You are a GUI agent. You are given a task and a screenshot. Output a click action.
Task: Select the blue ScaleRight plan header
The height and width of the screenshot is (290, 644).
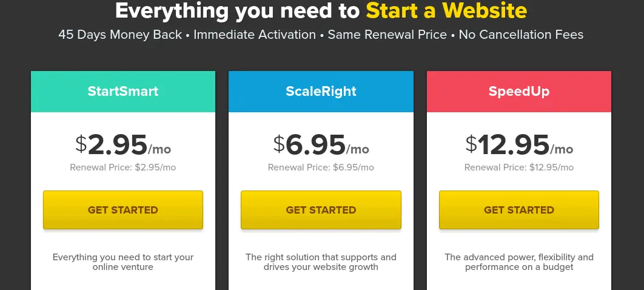coord(321,92)
